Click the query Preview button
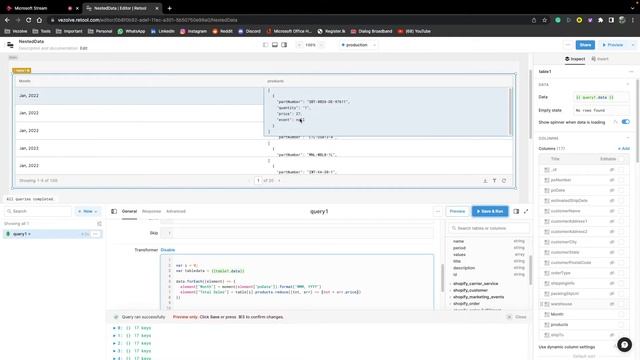The height and width of the screenshot is (360, 640). click(457, 211)
